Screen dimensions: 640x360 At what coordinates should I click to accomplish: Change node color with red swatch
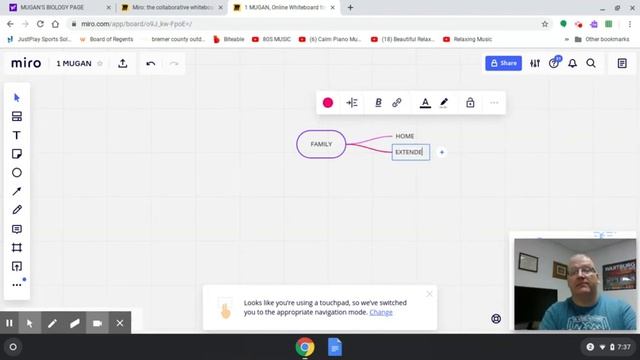click(x=328, y=103)
